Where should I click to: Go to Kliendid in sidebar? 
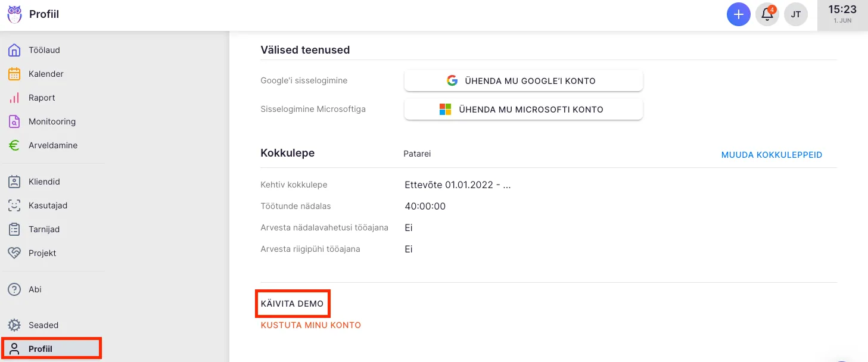click(44, 182)
